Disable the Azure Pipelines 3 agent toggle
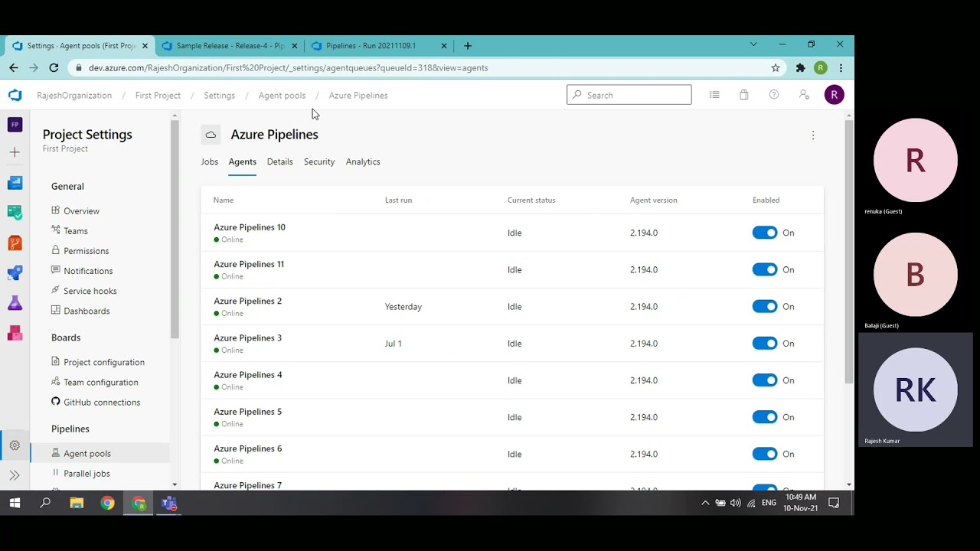 click(765, 343)
